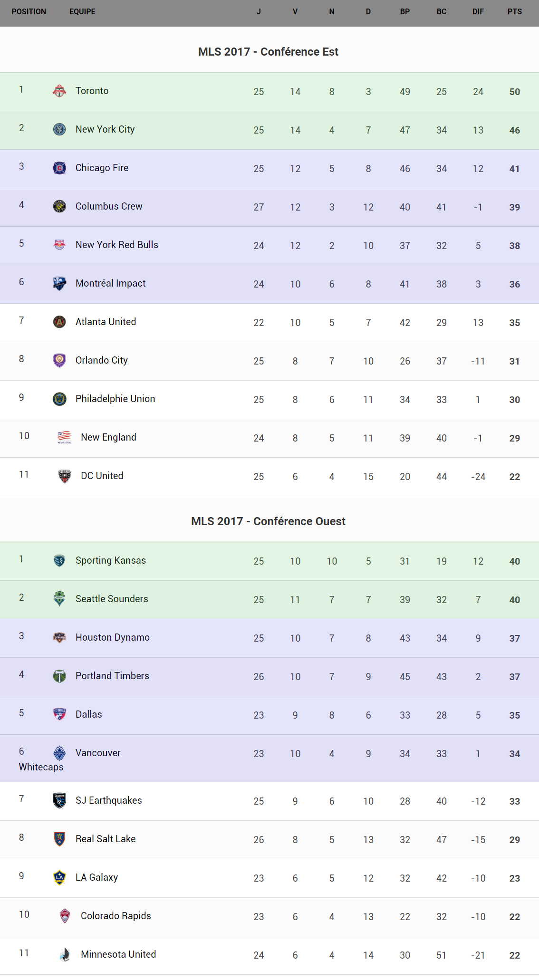This screenshot has width=539, height=980.
Task: Click the Conférence Est section title
Action: [x=268, y=52]
